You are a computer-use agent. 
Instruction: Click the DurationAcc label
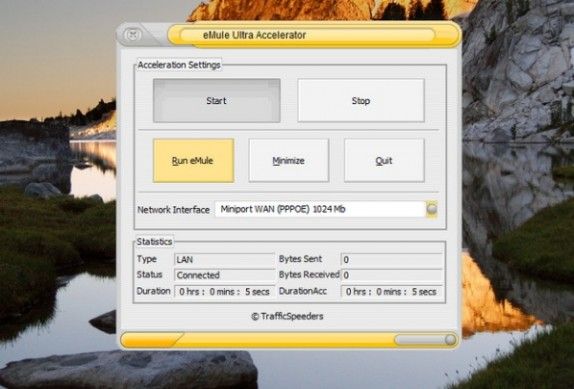coord(303,291)
